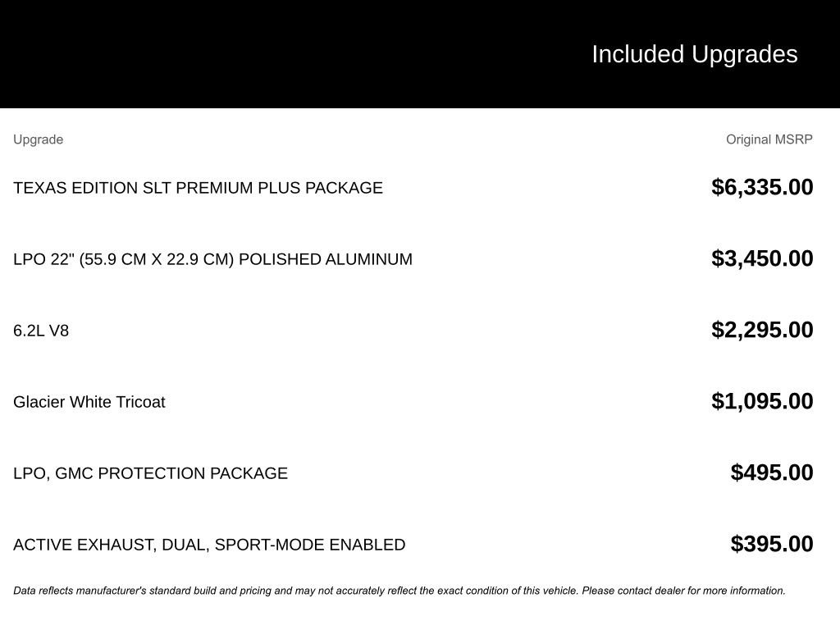The width and height of the screenshot is (840, 630).
Task: Click the $495.00 price
Action: 772,472
